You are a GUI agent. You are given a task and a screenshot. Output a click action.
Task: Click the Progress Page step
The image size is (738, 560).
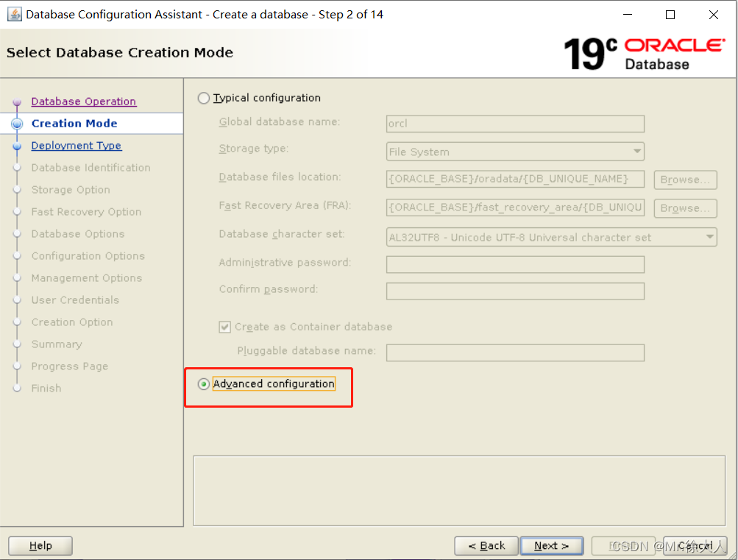(70, 366)
